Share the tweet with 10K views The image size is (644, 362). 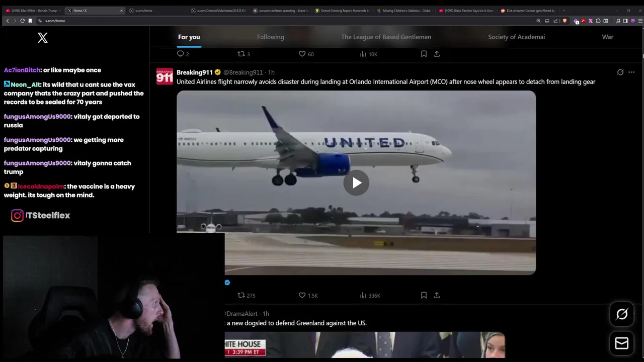point(437,54)
